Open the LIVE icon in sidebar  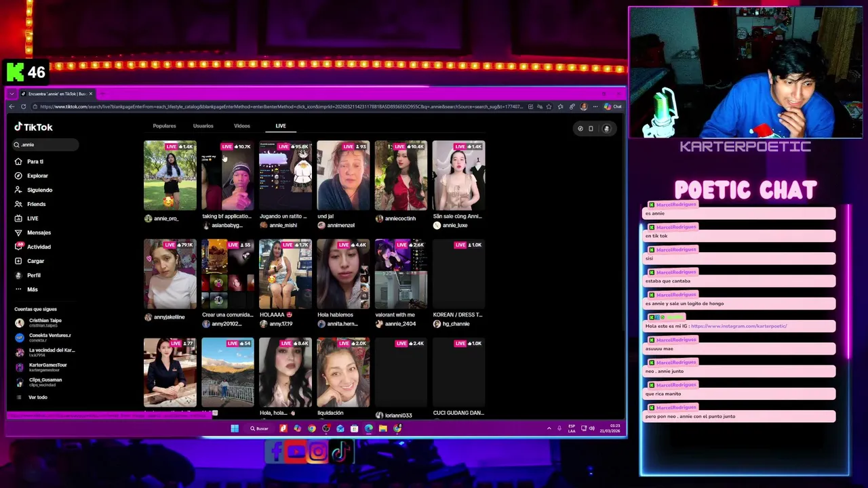click(x=18, y=218)
